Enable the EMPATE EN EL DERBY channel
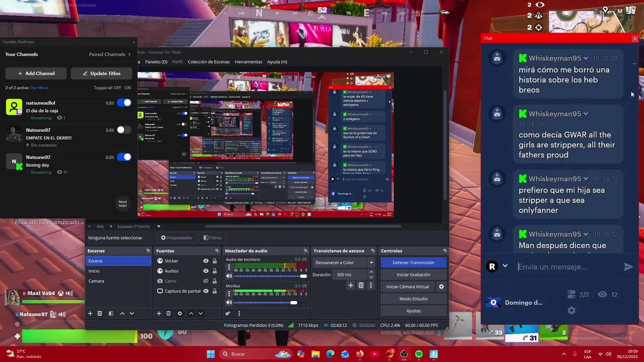This screenshot has width=644, height=362. click(x=124, y=130)
